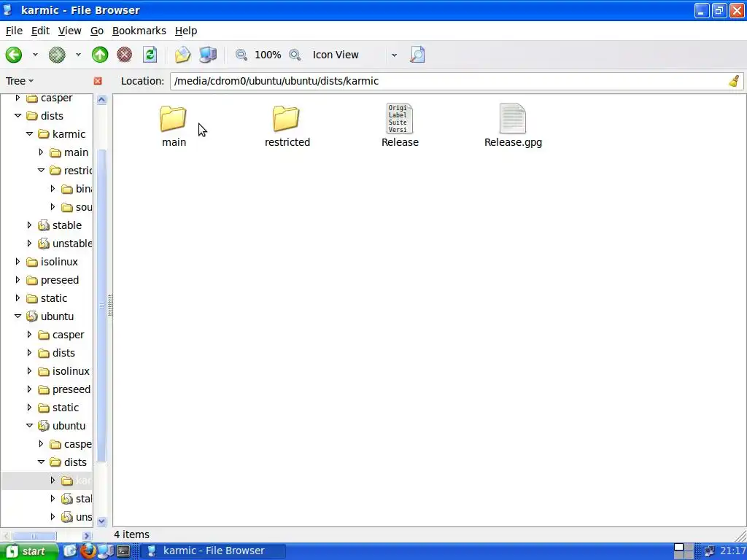Click the side pane divider handle
Viewport: 747px width, 560px height.
point(110,306)
